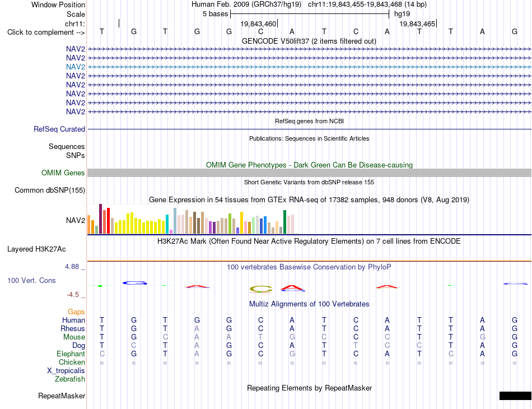Click the gray OMIM Genes item bar
This screenshot has height=409, width=532.
coord(309,173)
